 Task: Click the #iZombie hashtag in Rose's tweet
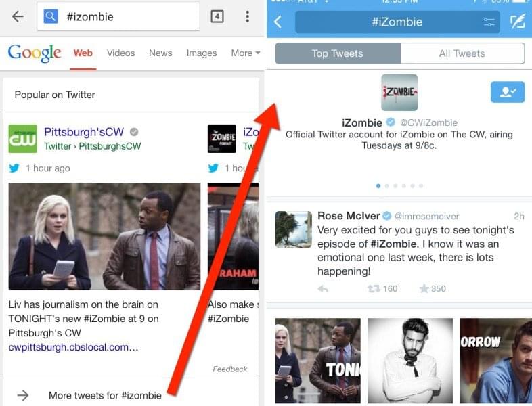tap(393, 244)
